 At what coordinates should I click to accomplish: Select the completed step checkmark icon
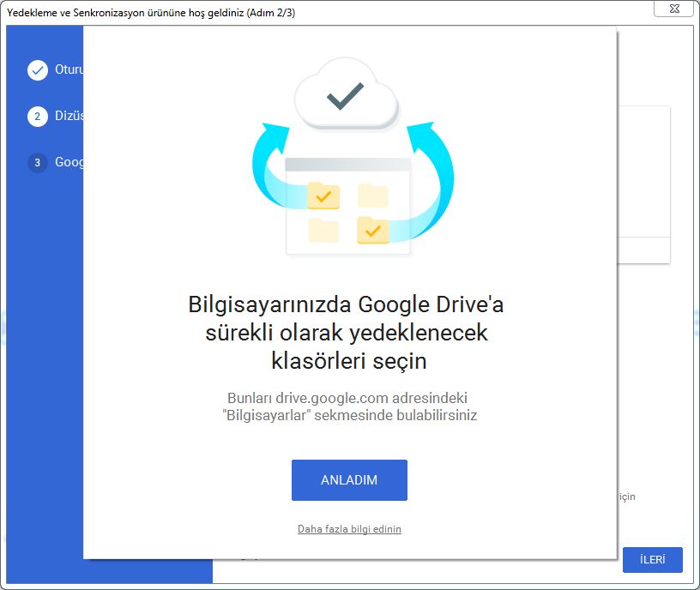coord(38,70)
